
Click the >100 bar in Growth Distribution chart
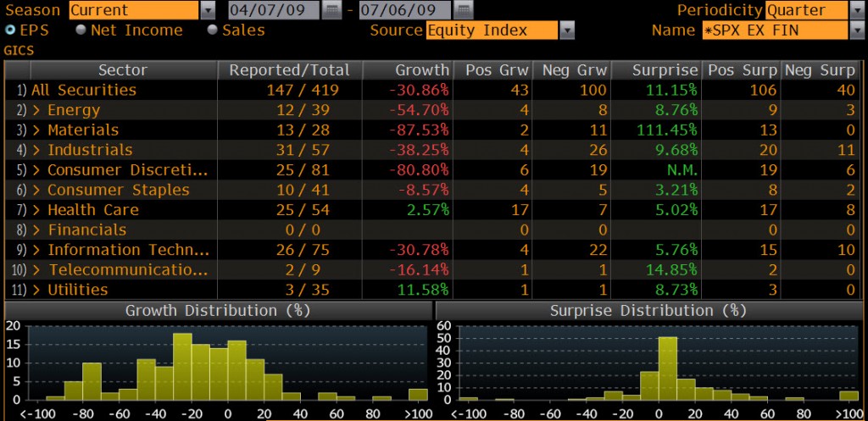click(x=418, y=395)
